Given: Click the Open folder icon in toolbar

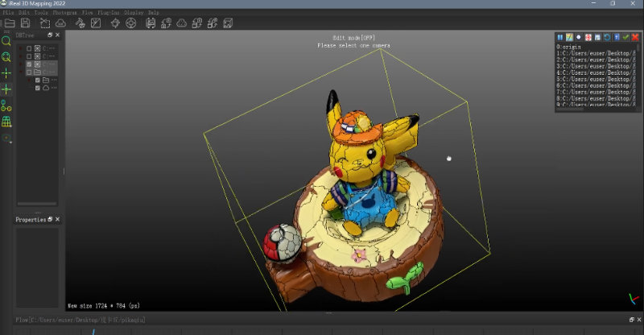Looking at the screenshot, I should [10, 23].
